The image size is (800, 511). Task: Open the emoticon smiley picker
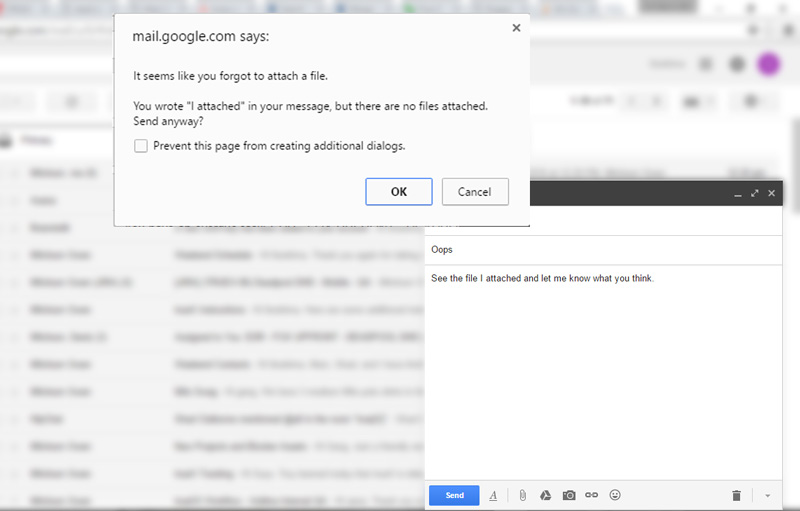click(615, 495)
